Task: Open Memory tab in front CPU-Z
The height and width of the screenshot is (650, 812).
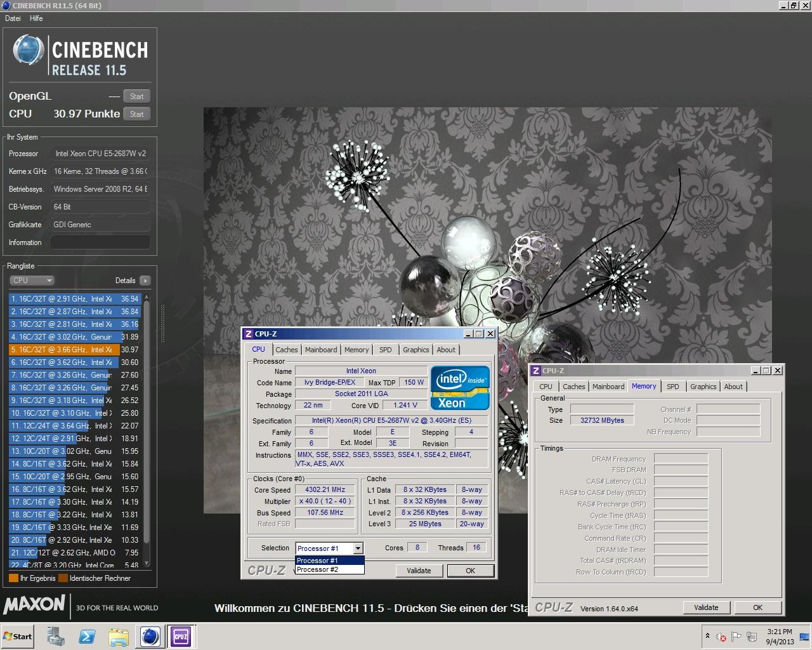Action: coord(357,350)
